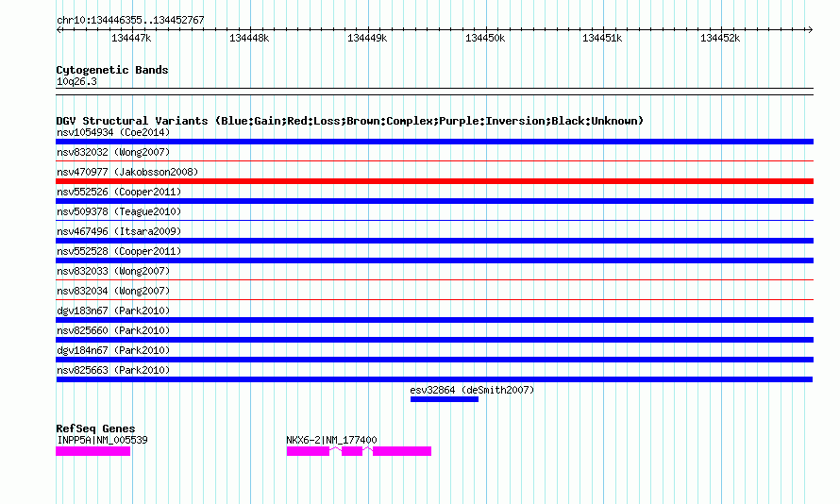Screen dimensions: 840x504
Task: Click the short esv32864 (deSmith2007) blue bar
Action: point(445,399)
